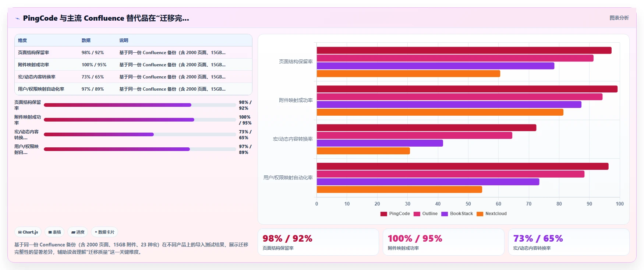Click the PingCode bar for 用户/权限映射自动化率 in the chart

coord(463,166)
